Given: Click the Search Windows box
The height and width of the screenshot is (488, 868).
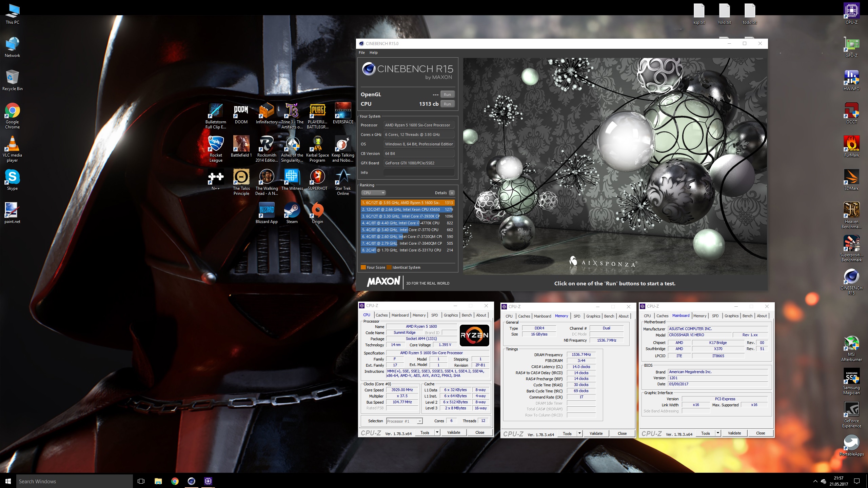Looking at the screenshot, I should [75, 481].
